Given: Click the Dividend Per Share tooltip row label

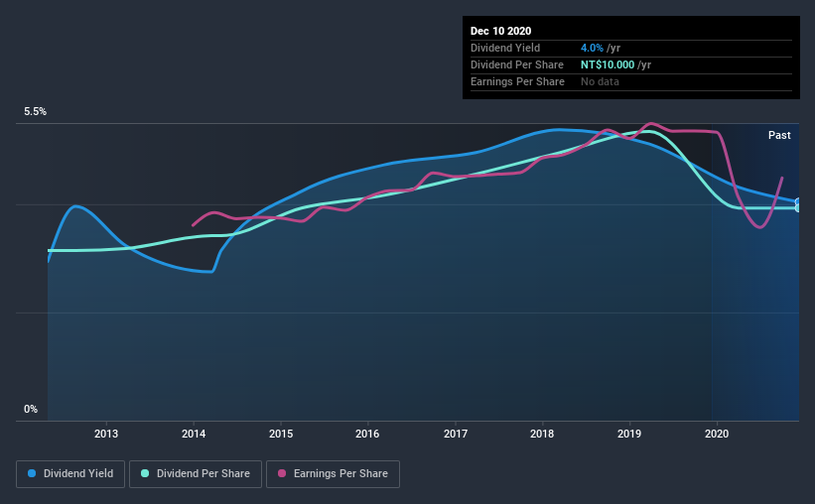Looking at the screenshot, I should click(x=516, y=64).
